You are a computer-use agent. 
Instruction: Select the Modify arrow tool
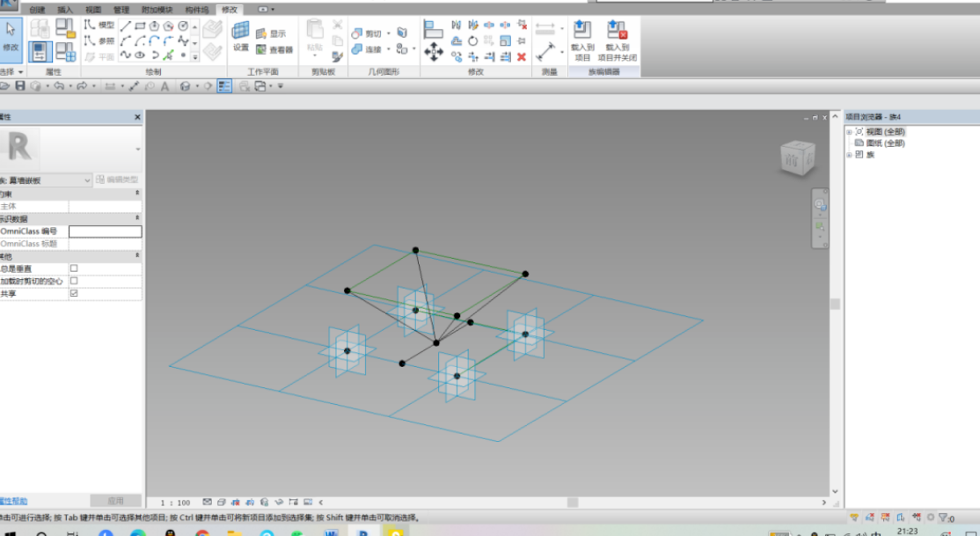(11, 39)
